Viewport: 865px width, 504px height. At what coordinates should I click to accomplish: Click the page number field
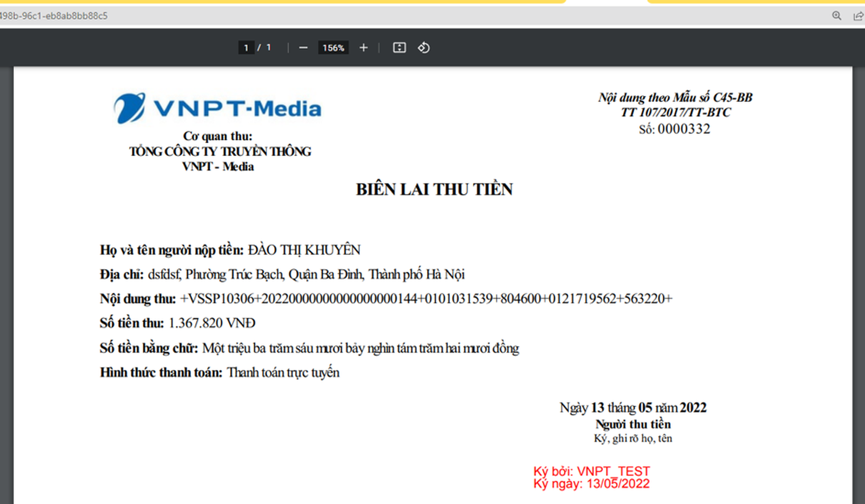click(x=246, y=48)
